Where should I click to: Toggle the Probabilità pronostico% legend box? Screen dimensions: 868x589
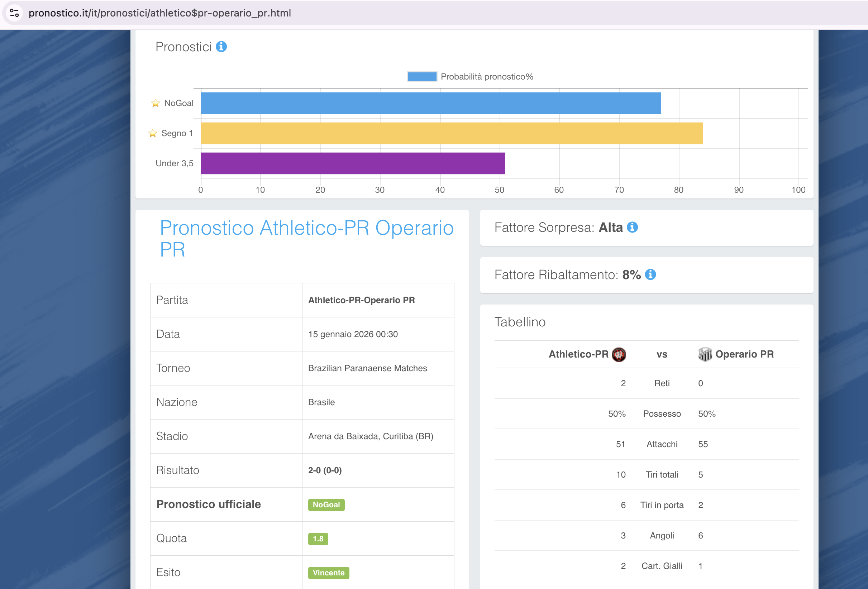pos(422,77)
